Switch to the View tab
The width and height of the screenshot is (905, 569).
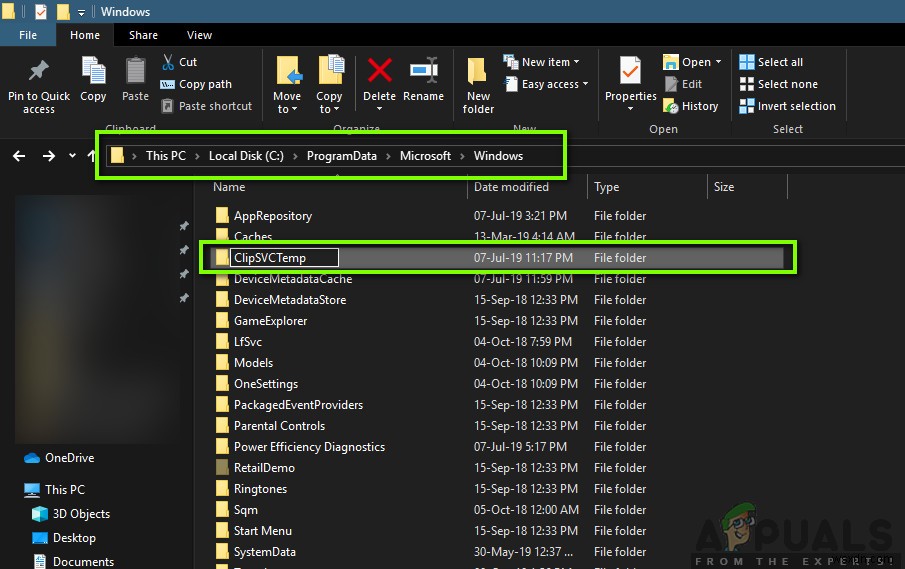[199, 35]
